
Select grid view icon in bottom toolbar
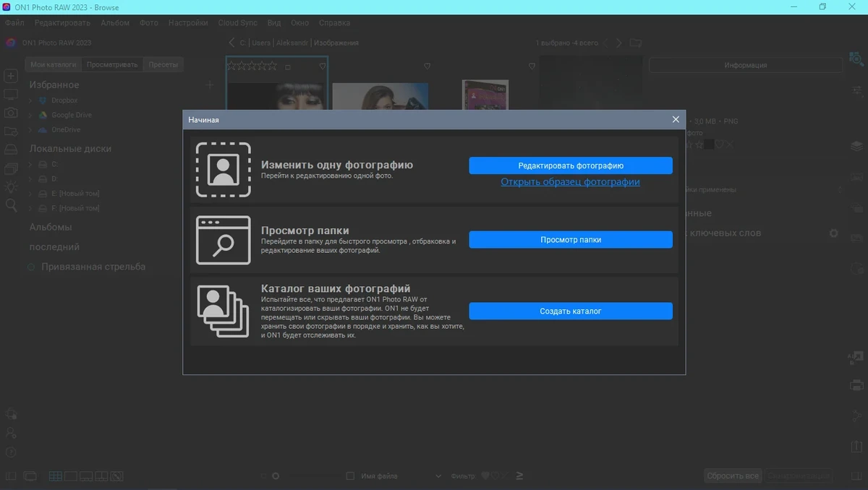[x=55, y=476]
